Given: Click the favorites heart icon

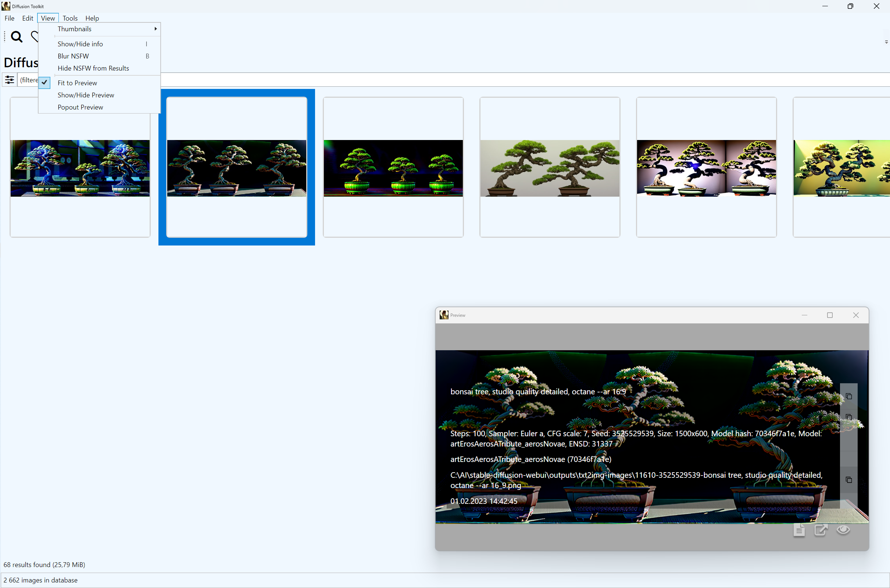Looking at the screenshot, I should pyautogui.click(x=35, y=37).
